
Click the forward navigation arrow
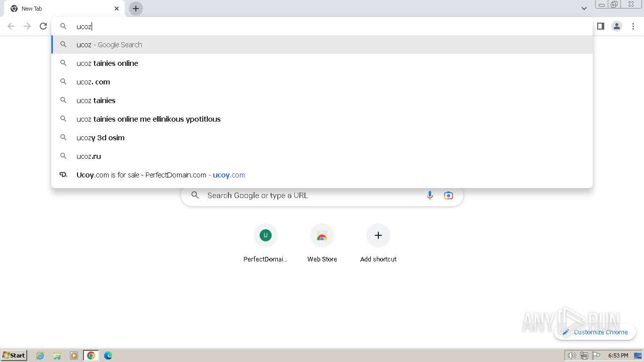(27, 26)
